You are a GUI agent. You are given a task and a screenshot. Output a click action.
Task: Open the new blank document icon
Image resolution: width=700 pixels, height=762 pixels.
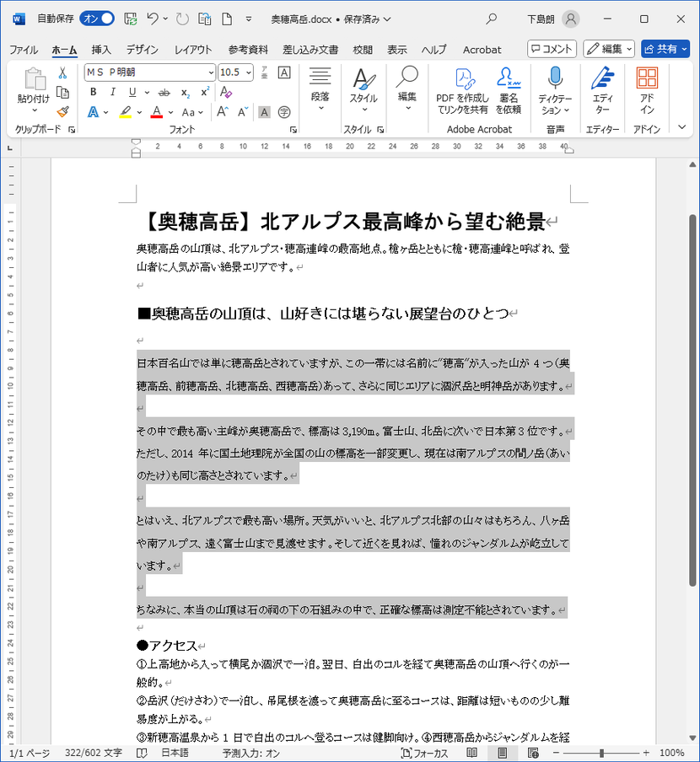pyautogui.click(x=227, y=19)
